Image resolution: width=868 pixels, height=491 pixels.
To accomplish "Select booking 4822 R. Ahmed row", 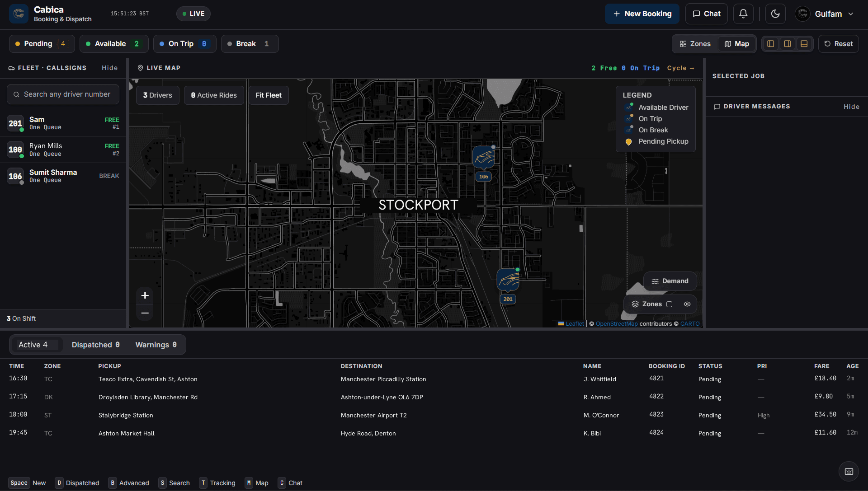I will click(x=434, y=397).
